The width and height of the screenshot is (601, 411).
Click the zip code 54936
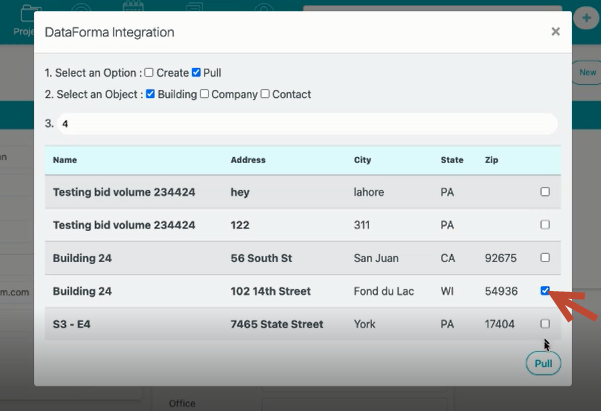501,291
